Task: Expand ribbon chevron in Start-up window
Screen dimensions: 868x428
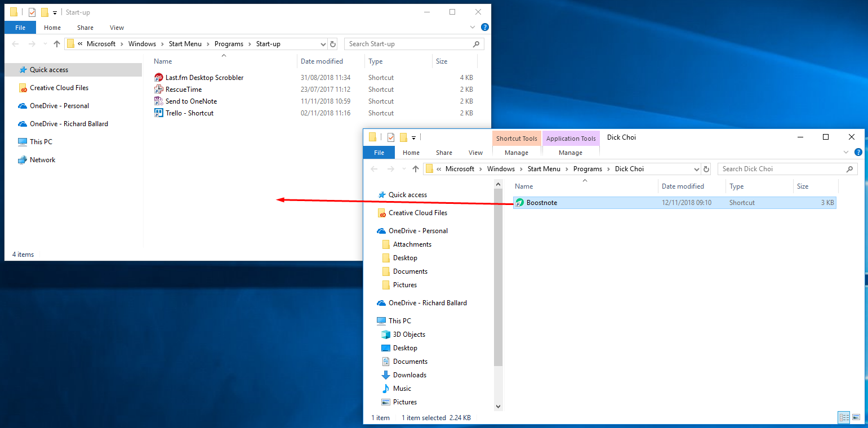Action: (x=473, y=27)
